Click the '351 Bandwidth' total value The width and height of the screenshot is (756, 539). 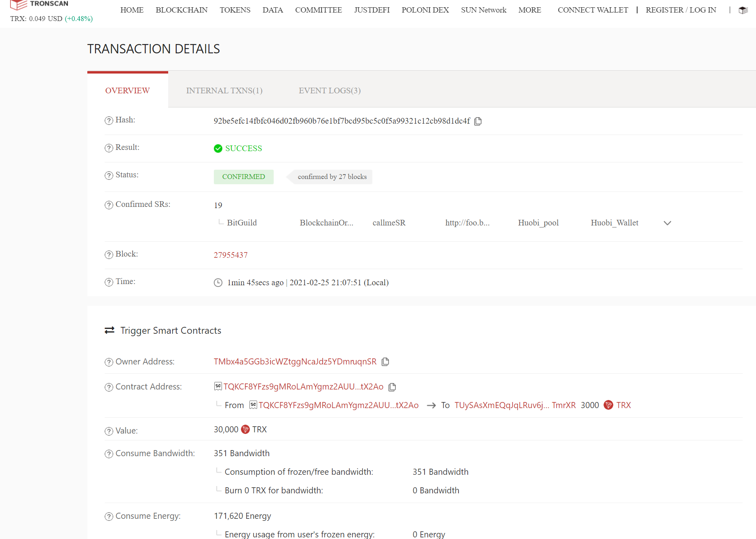(x=241, y=453)
